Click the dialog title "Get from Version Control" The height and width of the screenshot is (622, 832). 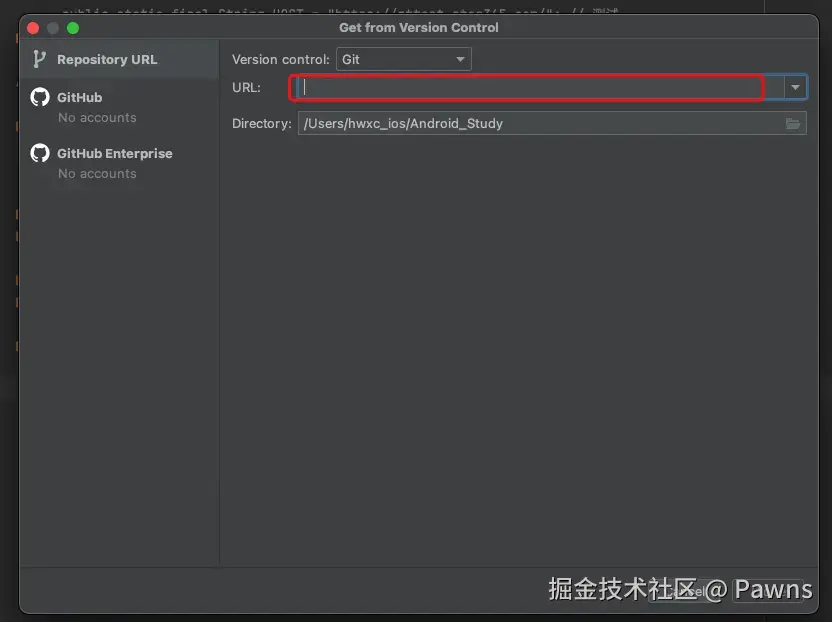(x=419, y=28)
